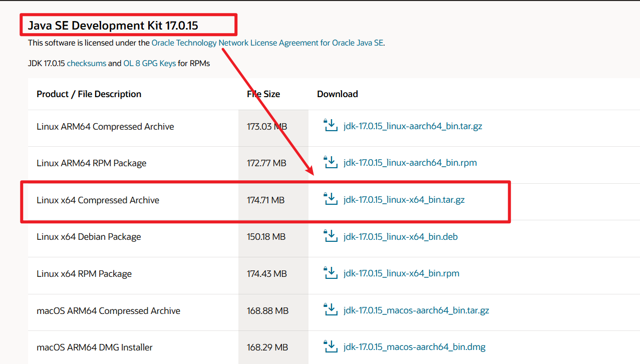640x364 pixels.
Task: Download jdk-17.0.15_macos-aarch64_bin.tar.gz link
Action: click(x=416, y=310)
